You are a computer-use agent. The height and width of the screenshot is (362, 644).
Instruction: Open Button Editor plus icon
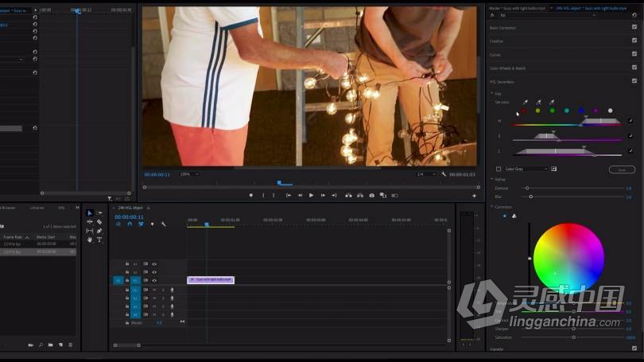click(474, 196)
